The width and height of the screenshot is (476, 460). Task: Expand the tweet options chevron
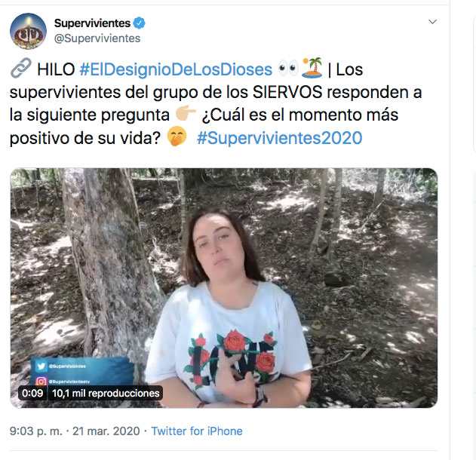(x=432, y=22)
